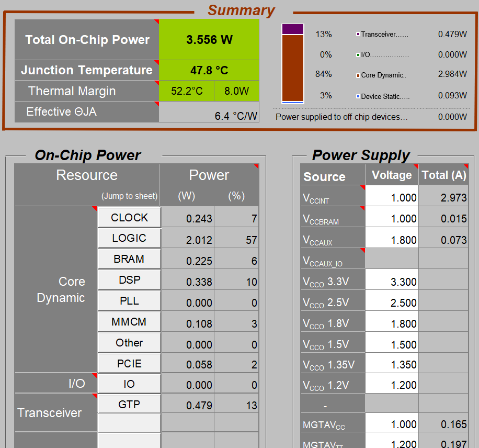Click the MGTAVCC voltage field
Image resolution: width=479 pixels, height=448 pixels.
pyautogui.click(x=392, y=424)
